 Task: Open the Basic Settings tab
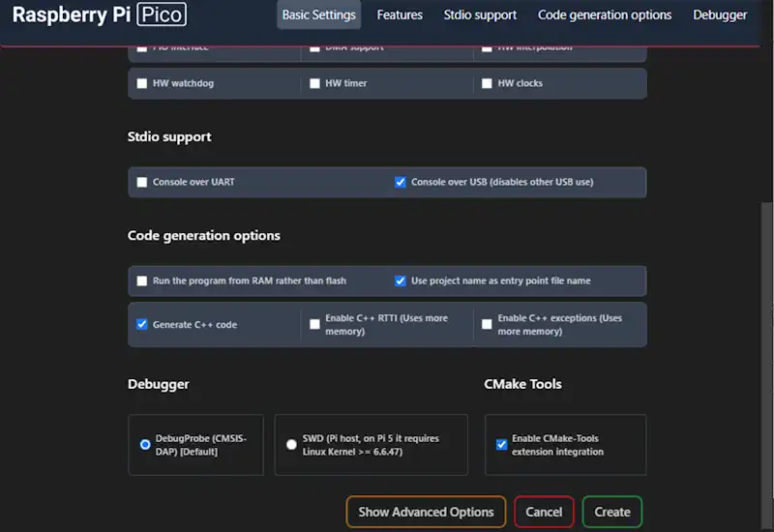(x=319, y=15)
